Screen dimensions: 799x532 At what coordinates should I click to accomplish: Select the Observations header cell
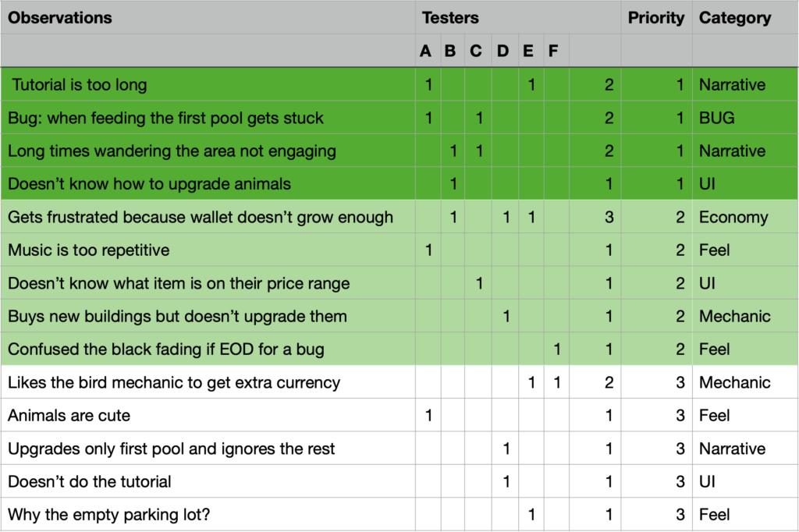[208, 18]
